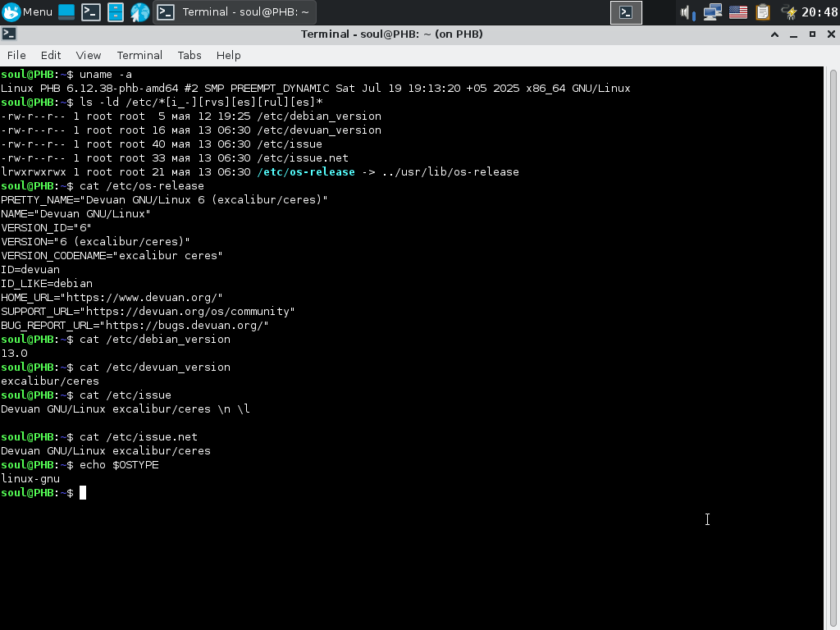Click the '13.0' debian version output

(x=15, y=354)
